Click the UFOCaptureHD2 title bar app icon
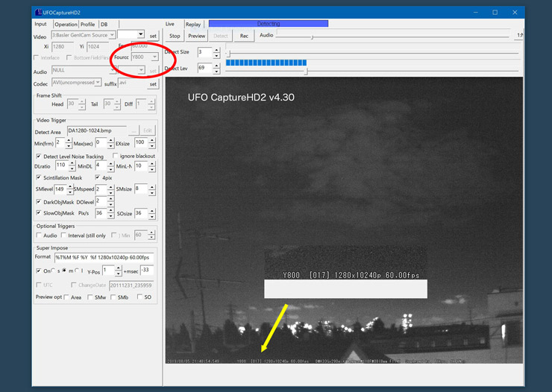Screen dimensions: 552x392 point(39,12)
